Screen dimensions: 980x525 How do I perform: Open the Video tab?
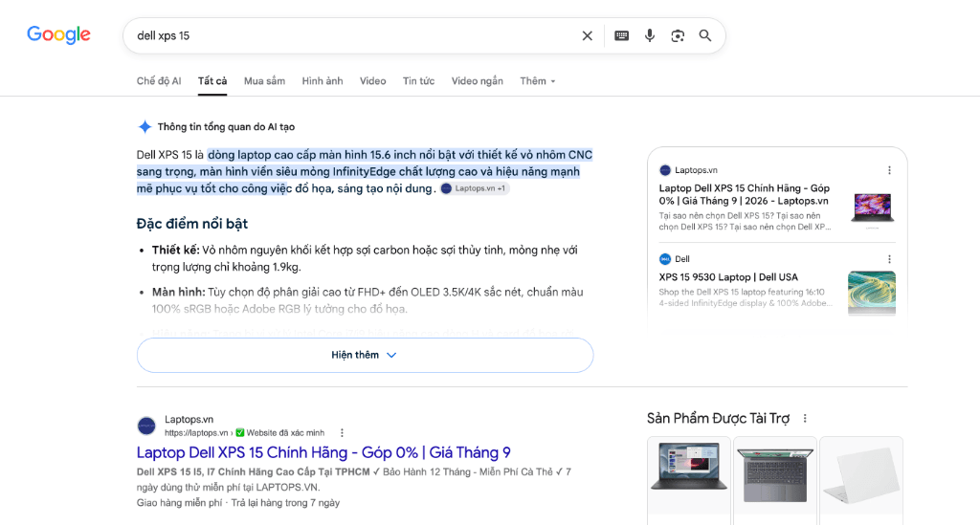pos(372,81)
